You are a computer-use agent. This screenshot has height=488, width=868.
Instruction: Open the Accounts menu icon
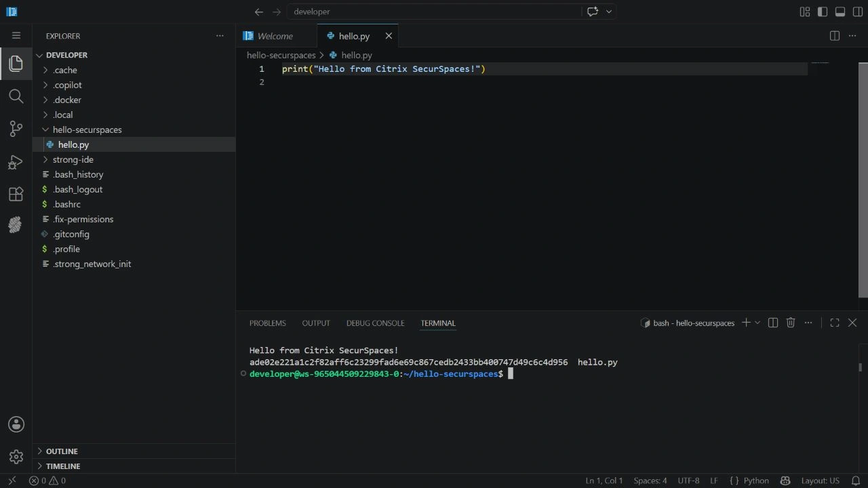16,424
